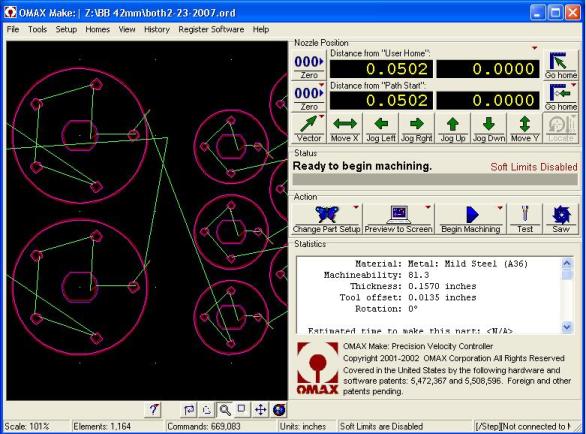This screenshot has height=434, width=586.
Task: Click the greyed Locate icon
Action: click(x=561, y=124)
